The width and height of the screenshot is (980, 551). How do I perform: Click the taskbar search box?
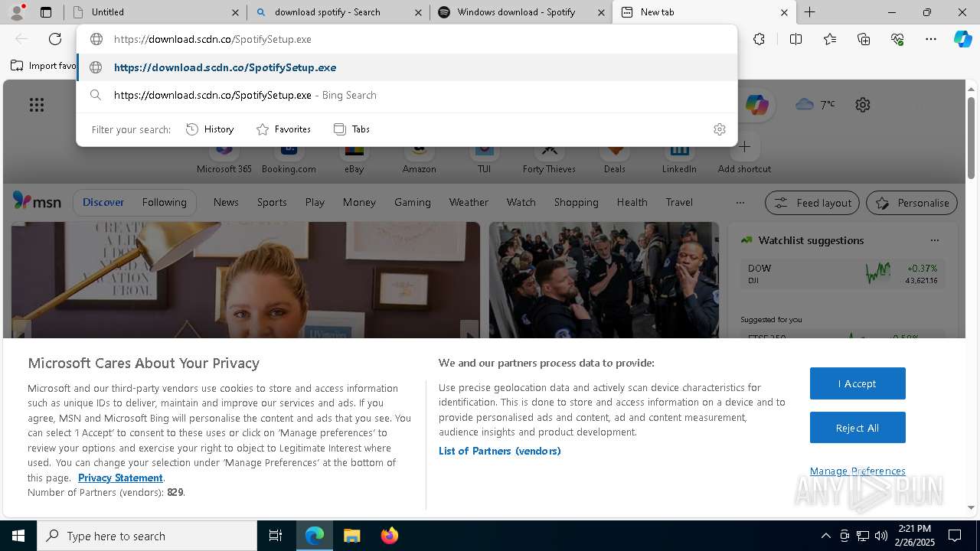pos(147,536)
